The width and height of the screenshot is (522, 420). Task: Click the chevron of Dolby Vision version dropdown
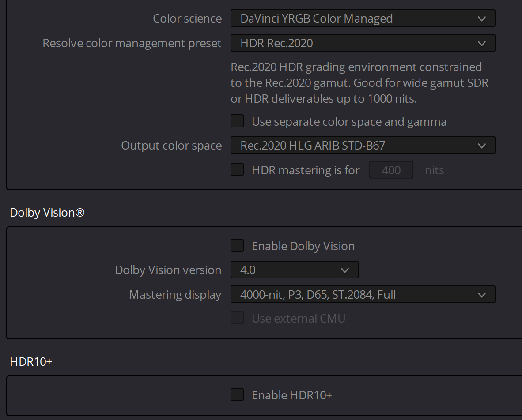pyautogui.click(x=345, y=270)
